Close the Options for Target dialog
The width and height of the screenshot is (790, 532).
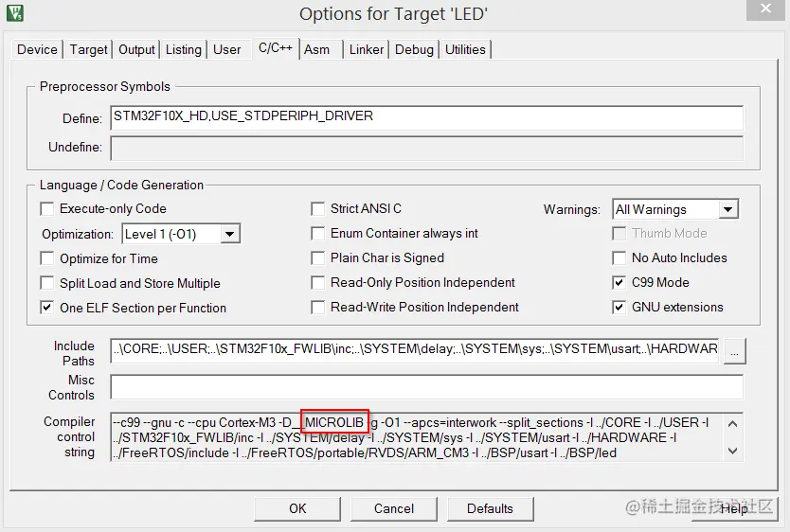[765, 9]
